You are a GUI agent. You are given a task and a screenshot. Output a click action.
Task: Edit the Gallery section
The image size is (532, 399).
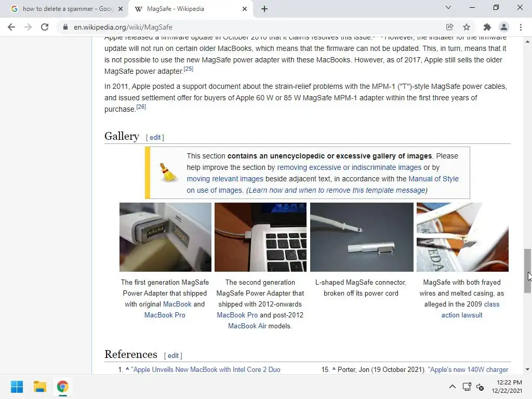click(155, 137)
